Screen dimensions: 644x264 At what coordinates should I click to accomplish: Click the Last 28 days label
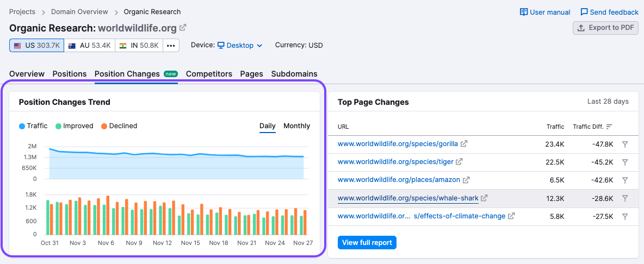[x=608, y=102]
